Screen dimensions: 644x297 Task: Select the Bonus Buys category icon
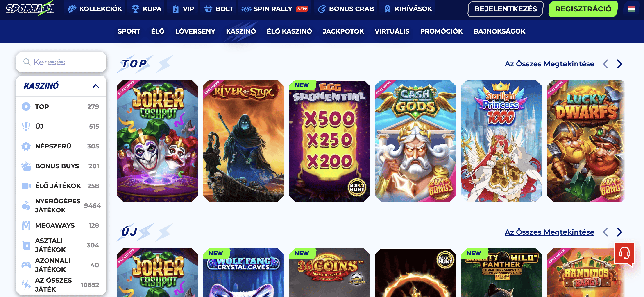point(26,166)
